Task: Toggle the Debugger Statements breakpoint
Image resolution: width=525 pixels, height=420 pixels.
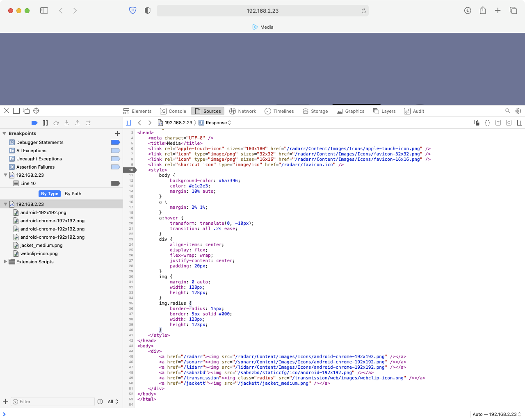Action: click(116, 142)
